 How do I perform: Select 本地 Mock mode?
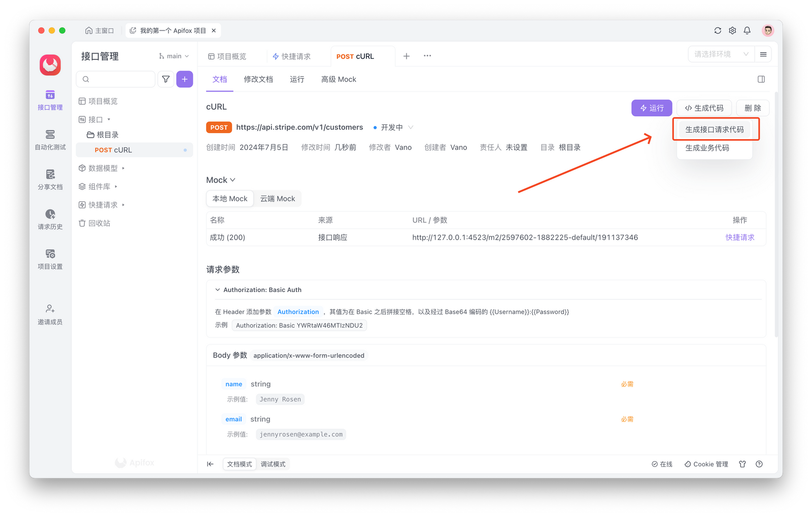tap(229, 198)
